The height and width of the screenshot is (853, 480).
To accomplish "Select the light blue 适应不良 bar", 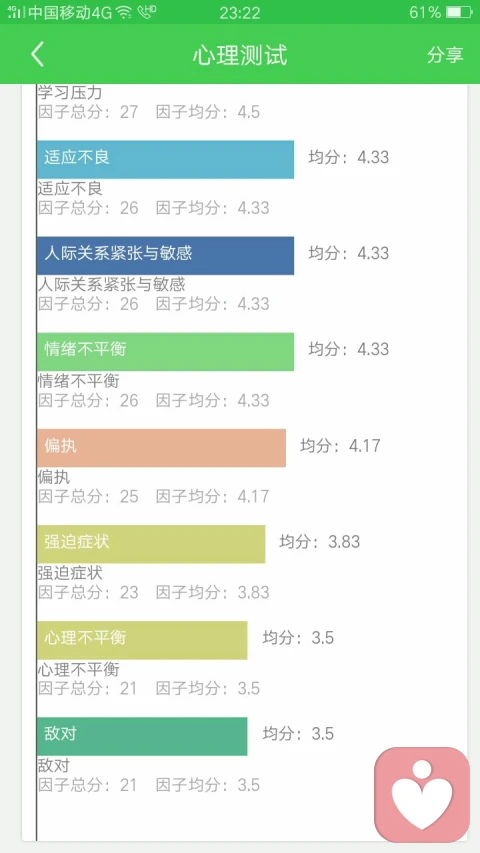I will 165,159.
